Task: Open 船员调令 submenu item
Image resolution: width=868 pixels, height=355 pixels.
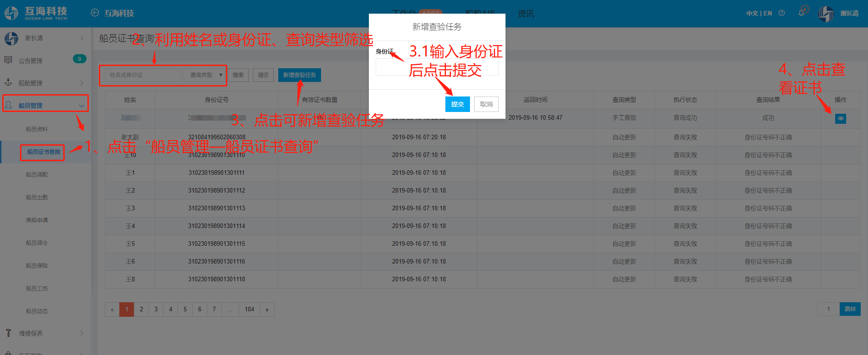Action: pos(37,243)
